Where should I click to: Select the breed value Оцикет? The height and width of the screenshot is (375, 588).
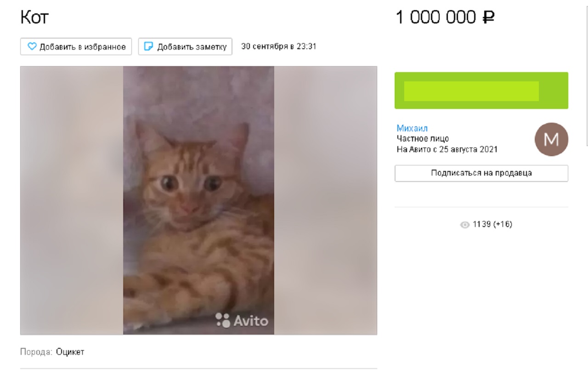70,352
